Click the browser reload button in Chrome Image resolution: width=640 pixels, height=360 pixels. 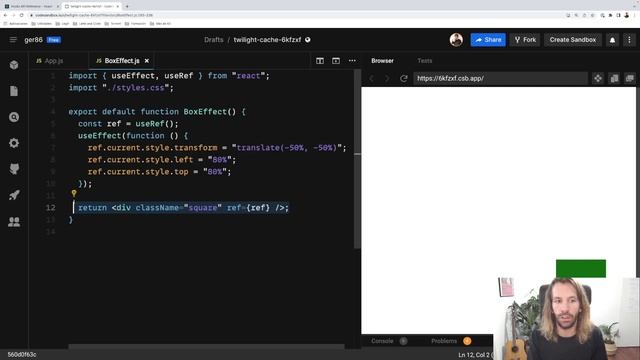(22, 15)
